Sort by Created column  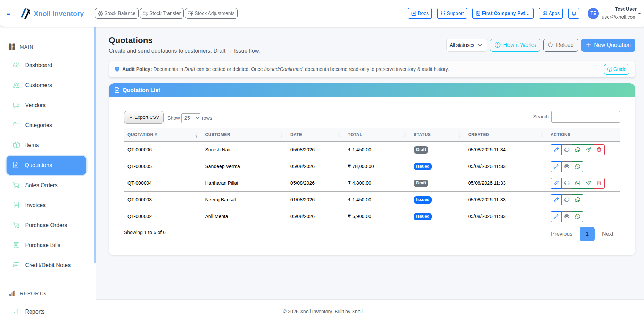pos(505,135)
